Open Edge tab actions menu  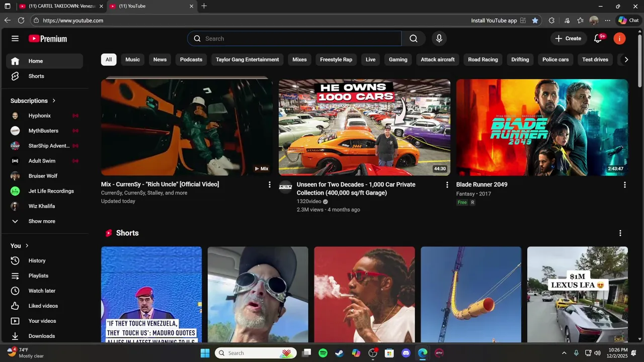[x=8, y=6]
